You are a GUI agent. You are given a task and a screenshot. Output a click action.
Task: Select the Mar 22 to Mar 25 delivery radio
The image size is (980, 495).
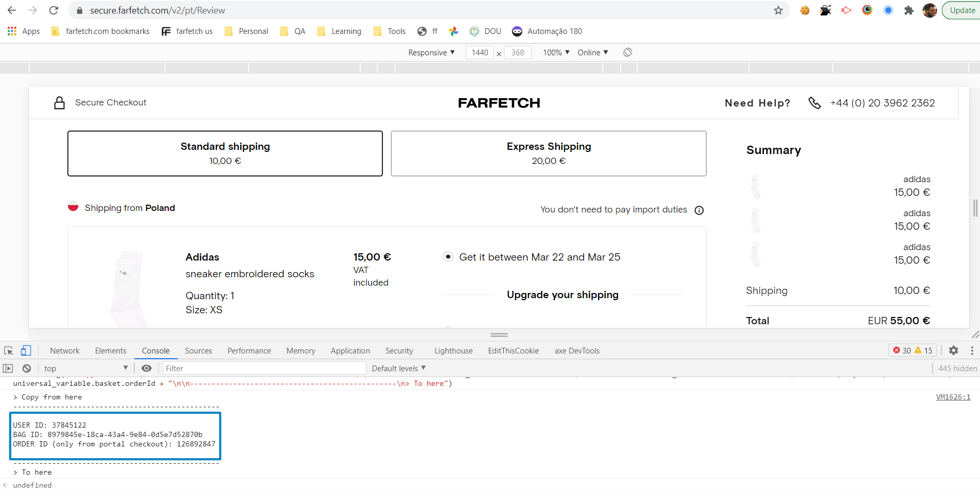point(448,256)
